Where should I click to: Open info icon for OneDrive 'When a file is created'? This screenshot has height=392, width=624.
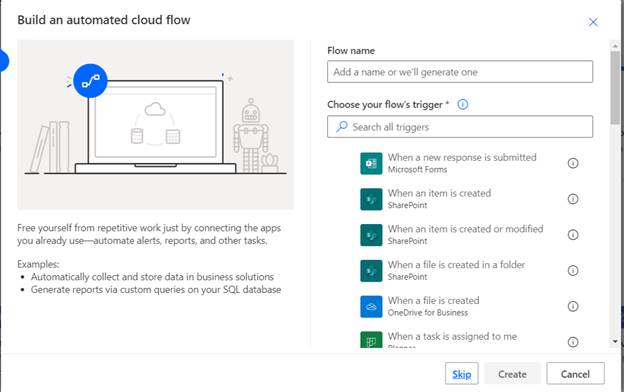click(x=573, y=306)
